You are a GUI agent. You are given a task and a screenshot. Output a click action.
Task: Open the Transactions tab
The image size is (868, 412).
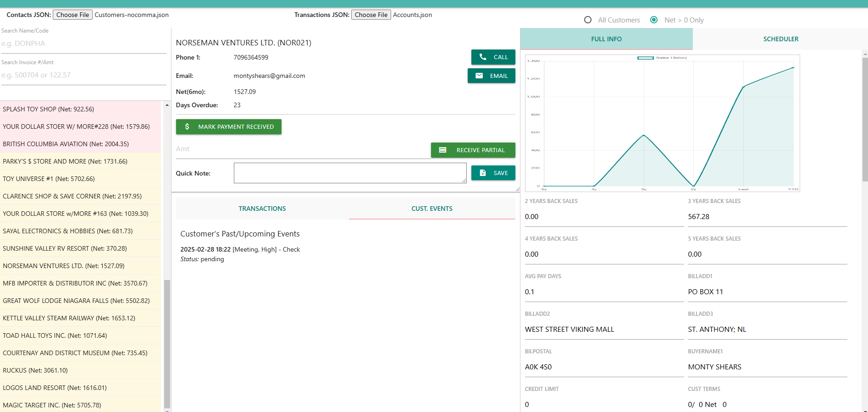tap(262, 209)
